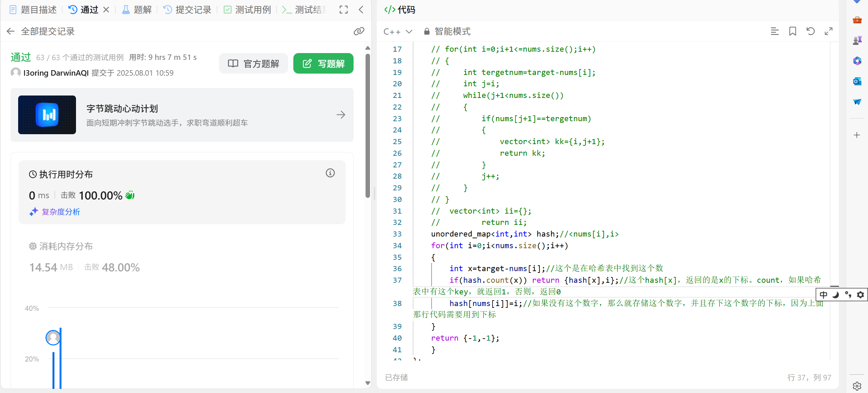Open 字节跳动心动计划 title text
This screenshot has width=868, height=393.
coord(122,109)
